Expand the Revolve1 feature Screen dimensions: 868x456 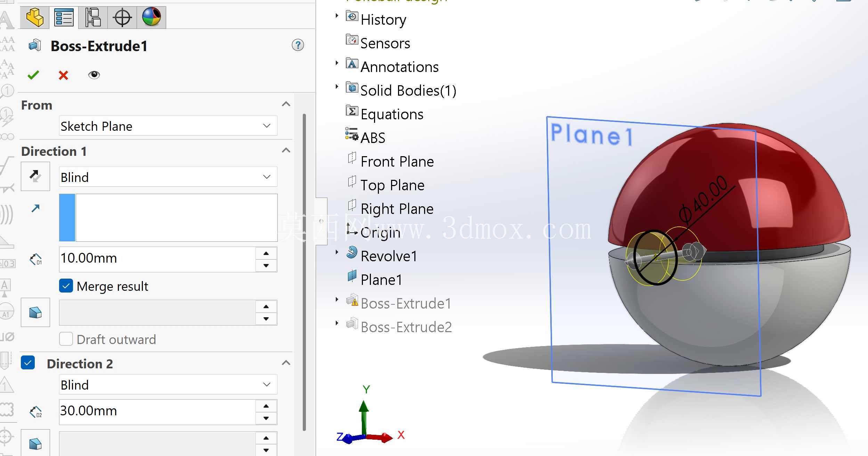pyautogui.click(x=337, y=252)
